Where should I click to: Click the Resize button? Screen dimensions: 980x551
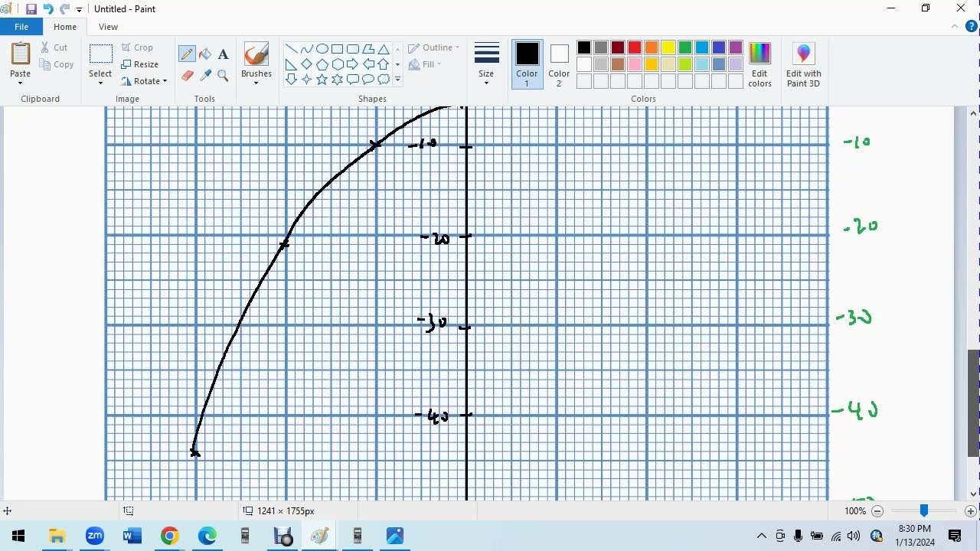click(x=140, y=64)
